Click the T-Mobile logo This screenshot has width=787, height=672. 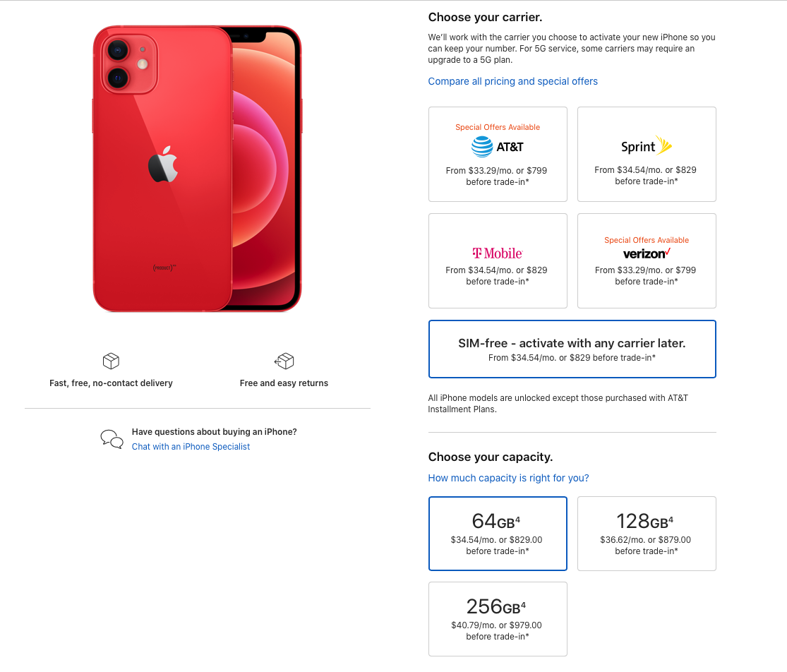(x=498, y=253)
